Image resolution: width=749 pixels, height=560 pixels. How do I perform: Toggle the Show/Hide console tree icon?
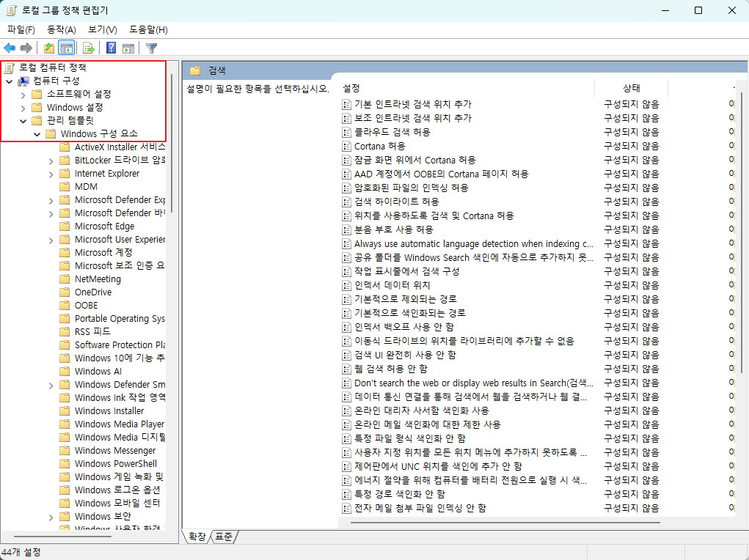pyautogui.click(x=67, y=48)
